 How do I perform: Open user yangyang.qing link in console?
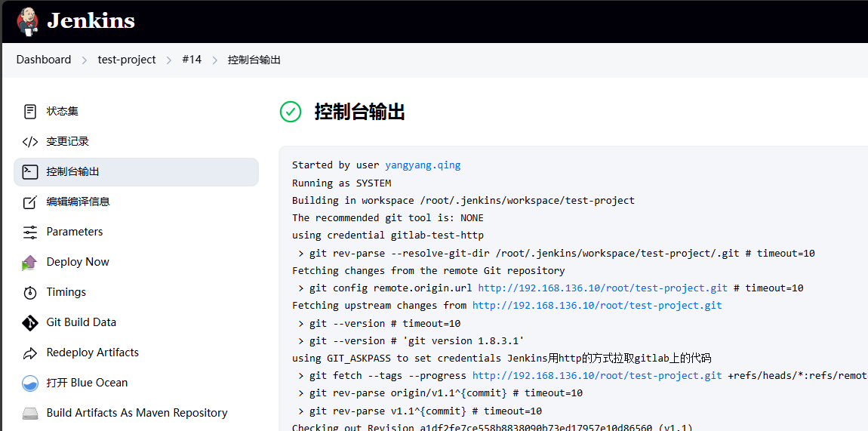(x=423, y=165)
